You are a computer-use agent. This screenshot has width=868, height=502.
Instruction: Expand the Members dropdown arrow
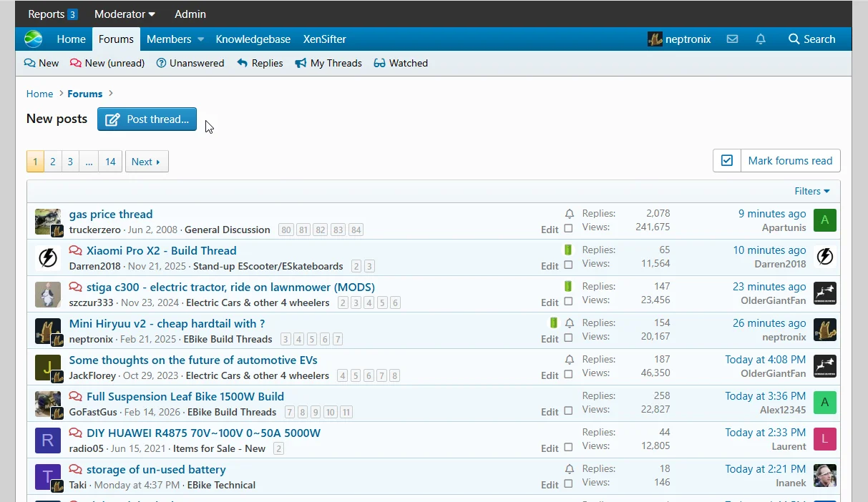click(201, 39)
